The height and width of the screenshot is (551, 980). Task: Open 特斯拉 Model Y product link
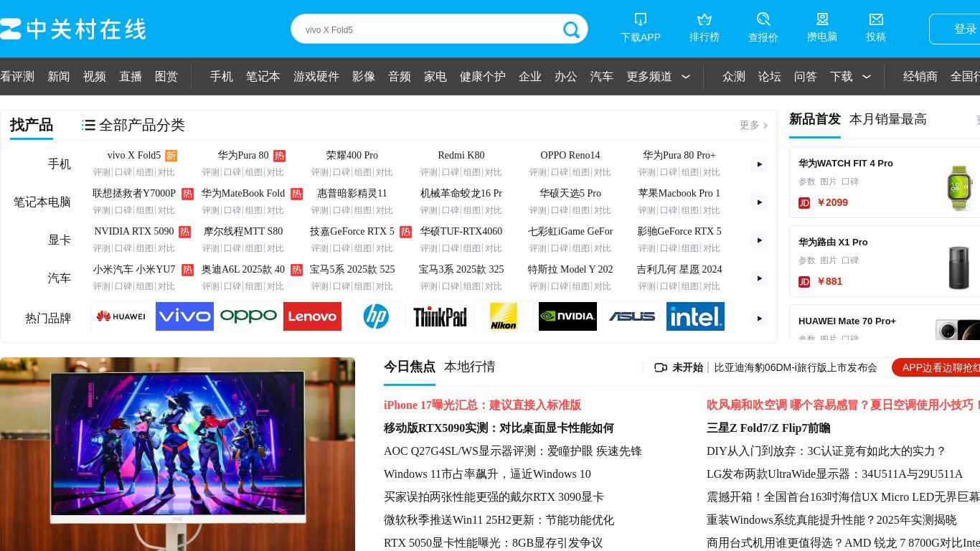pos(570,270)
